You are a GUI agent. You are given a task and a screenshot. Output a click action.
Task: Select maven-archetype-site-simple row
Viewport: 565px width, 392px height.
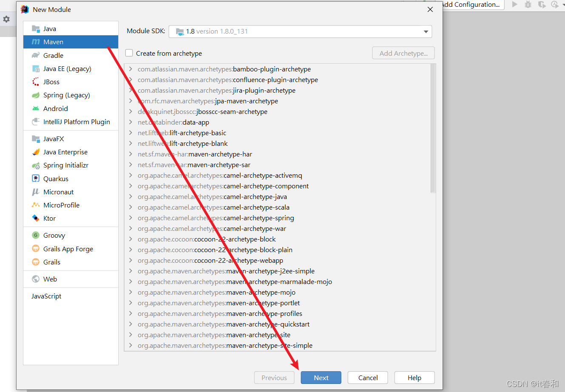(278, 345)
